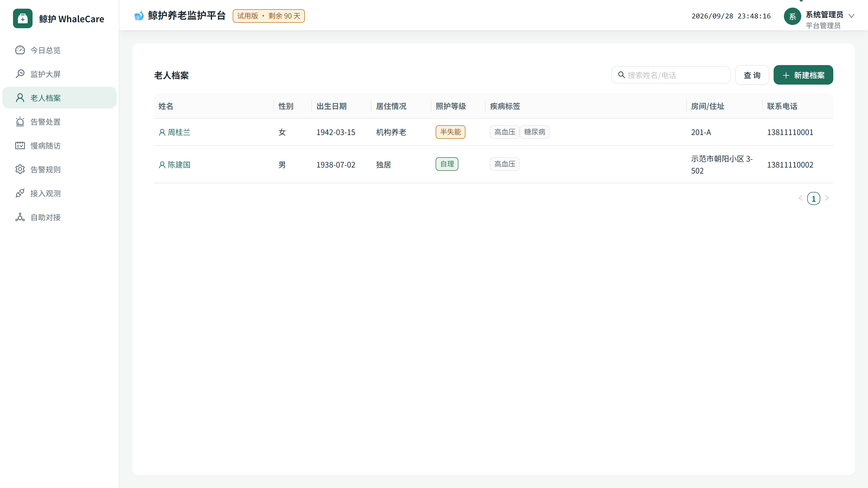Click phone number 13811110001
The image size is (868, 488).
pos(790,132)
